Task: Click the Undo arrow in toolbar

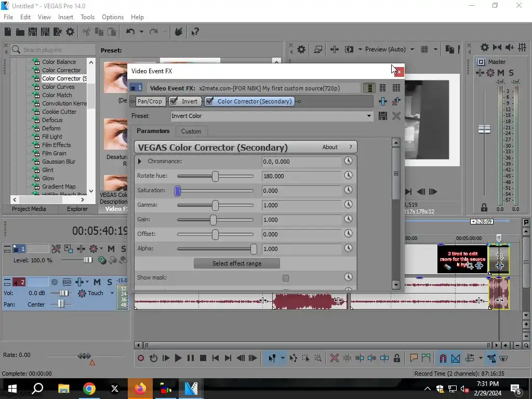Action: pos(130,32)
